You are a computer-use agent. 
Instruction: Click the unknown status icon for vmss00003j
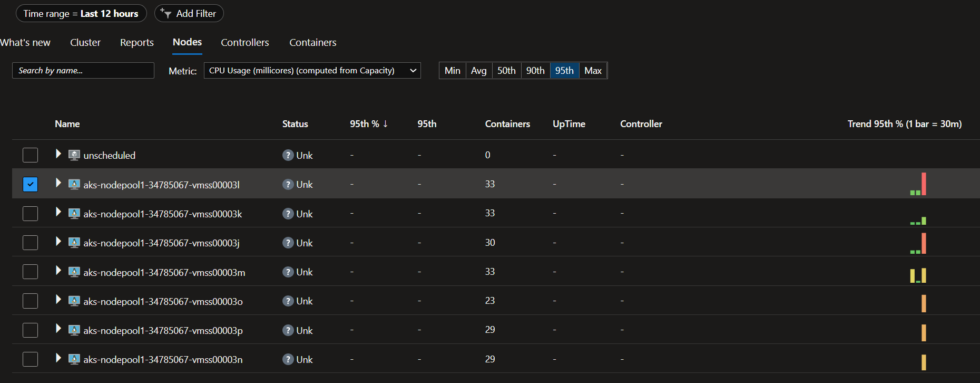[288, 243]
